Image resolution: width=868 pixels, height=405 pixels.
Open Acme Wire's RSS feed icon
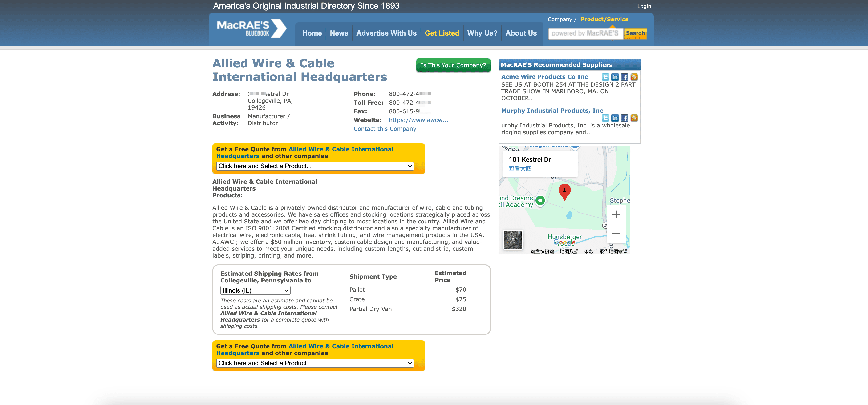click(x=634, y=77)
